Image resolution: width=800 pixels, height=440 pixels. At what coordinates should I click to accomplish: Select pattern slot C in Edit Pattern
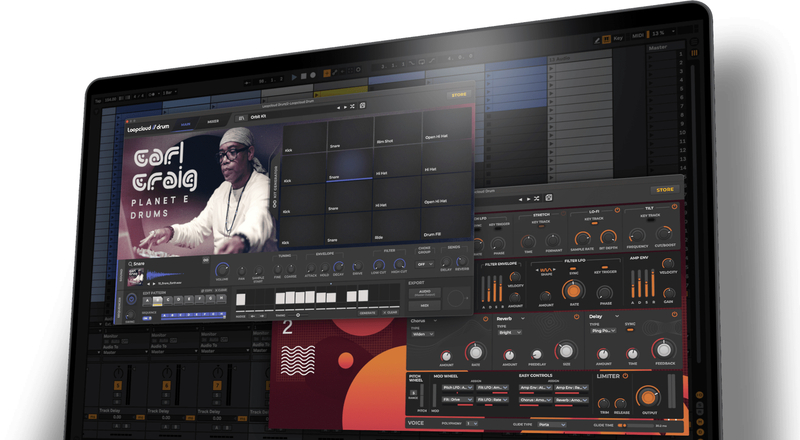point(168,300)
